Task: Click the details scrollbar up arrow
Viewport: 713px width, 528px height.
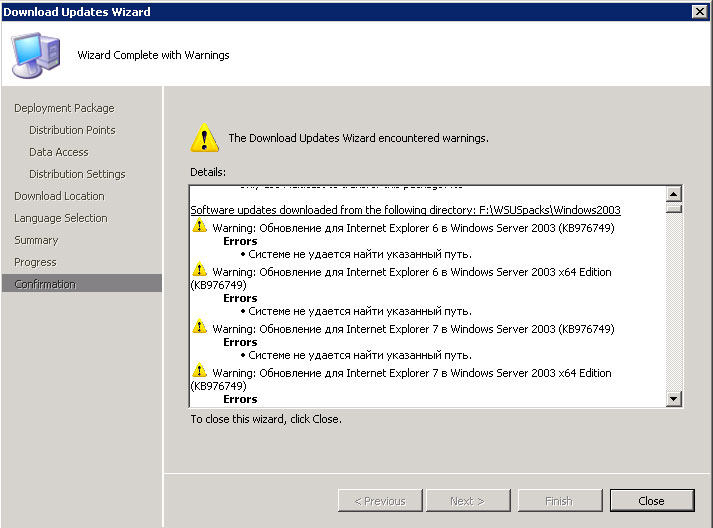Action: (673, 194)
